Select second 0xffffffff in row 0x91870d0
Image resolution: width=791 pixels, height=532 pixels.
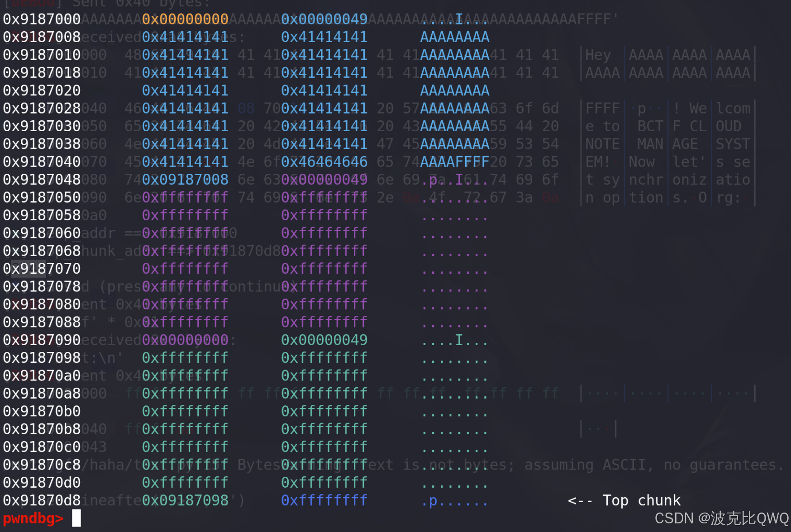[324, 482]
